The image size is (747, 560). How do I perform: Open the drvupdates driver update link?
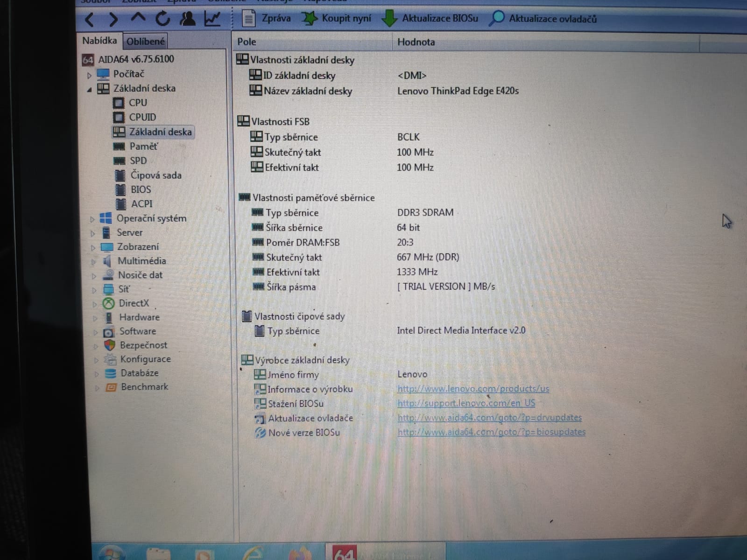490,418
